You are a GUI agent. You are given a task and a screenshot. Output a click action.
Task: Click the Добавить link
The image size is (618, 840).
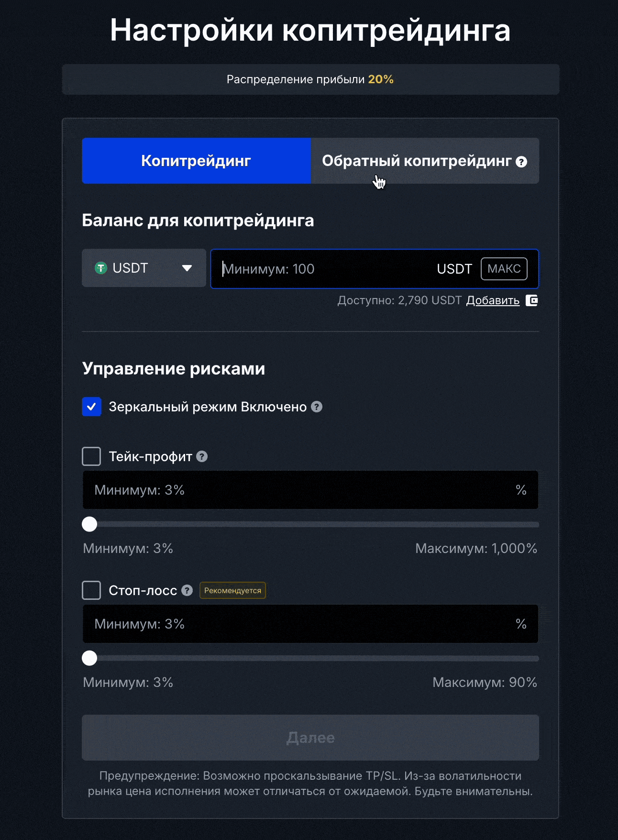(493, 300)
